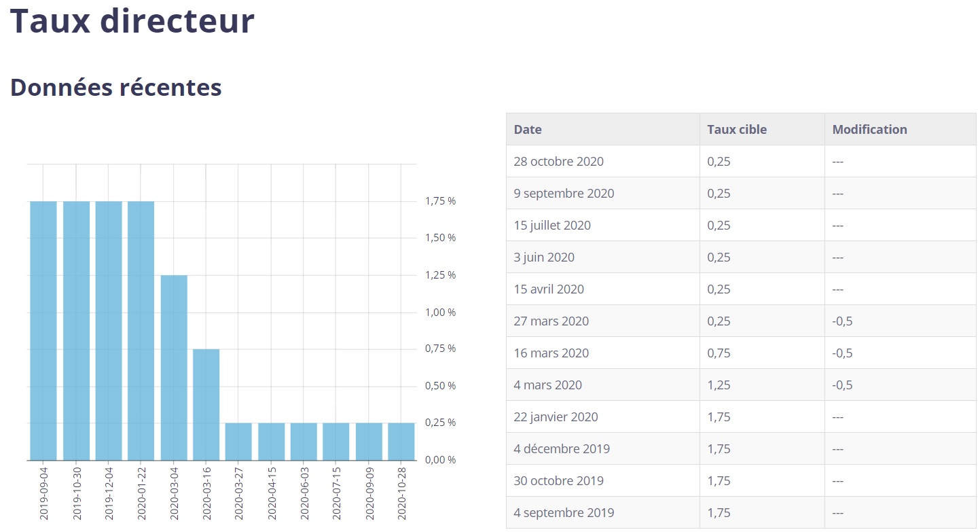Select the '4 décembre 2019' date cell

[603, 449]
